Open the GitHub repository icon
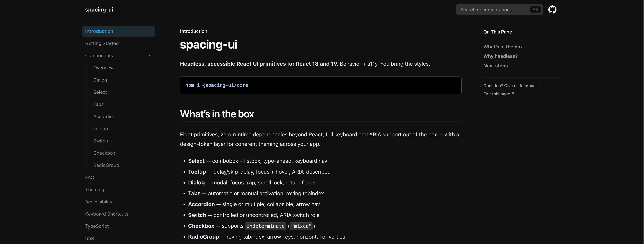 click(x=552, y=9)
